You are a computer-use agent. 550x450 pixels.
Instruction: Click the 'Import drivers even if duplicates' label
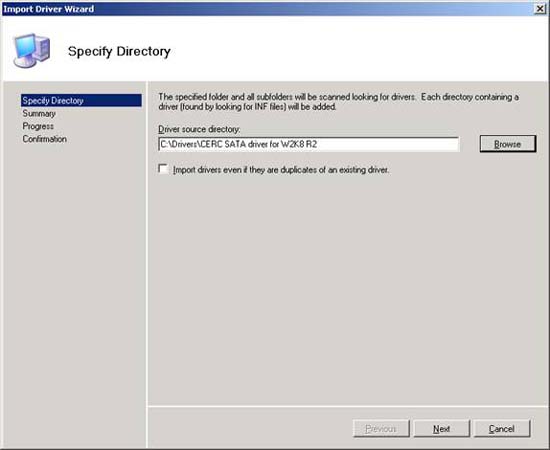coord(281,170)
